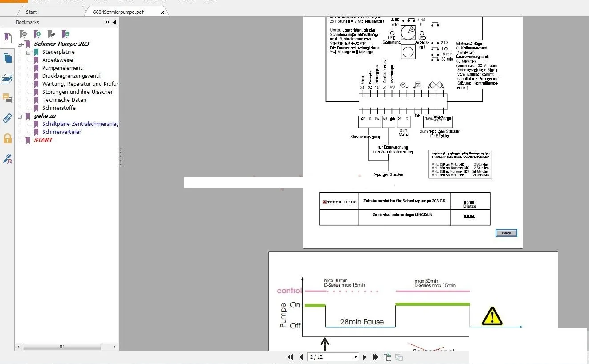Open the page number dropdown
The height and width of the screenshot is (364, 589).
(355, 357)
